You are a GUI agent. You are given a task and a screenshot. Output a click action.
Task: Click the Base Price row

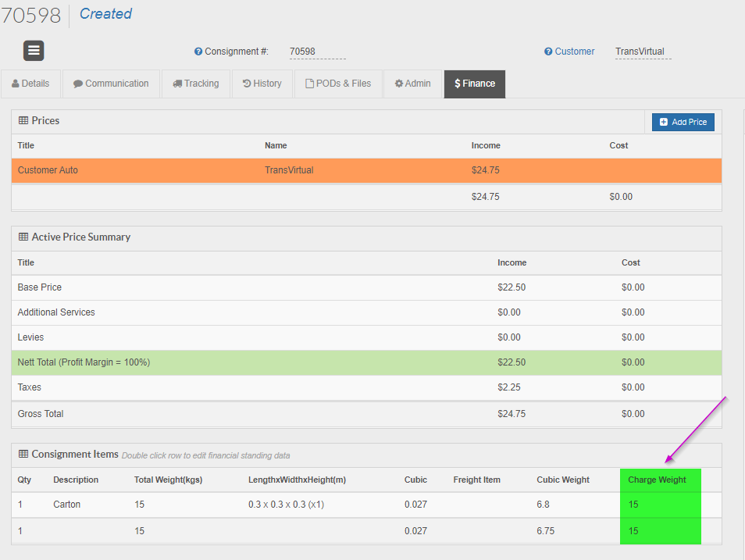tap(366, 287)
